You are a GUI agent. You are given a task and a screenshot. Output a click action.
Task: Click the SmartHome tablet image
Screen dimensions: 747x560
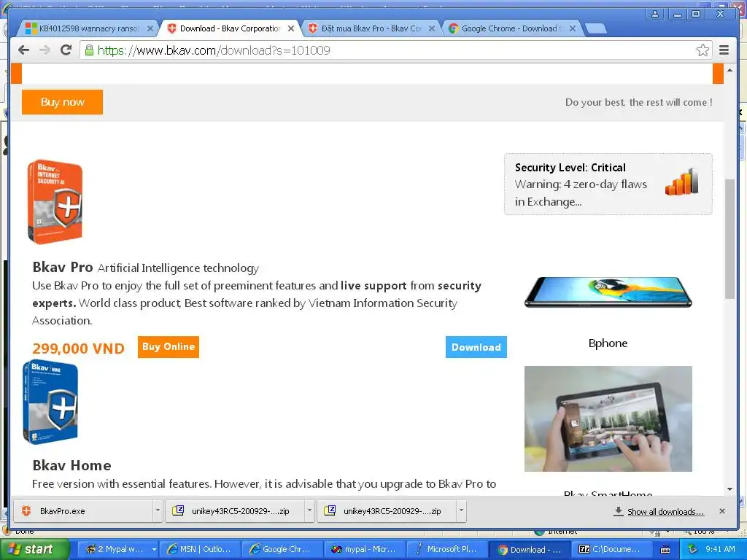(608, 419)
